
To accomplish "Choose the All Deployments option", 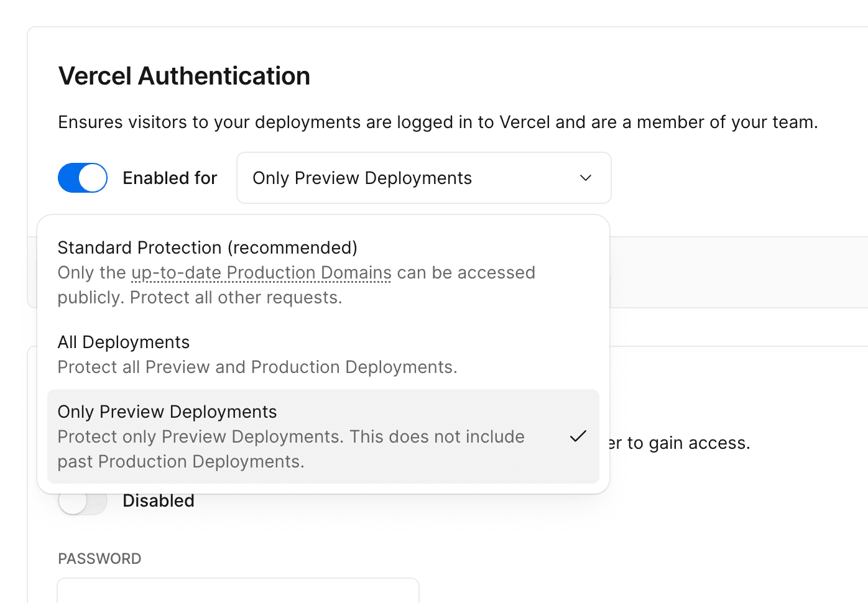I will click(x=323, y=354).
